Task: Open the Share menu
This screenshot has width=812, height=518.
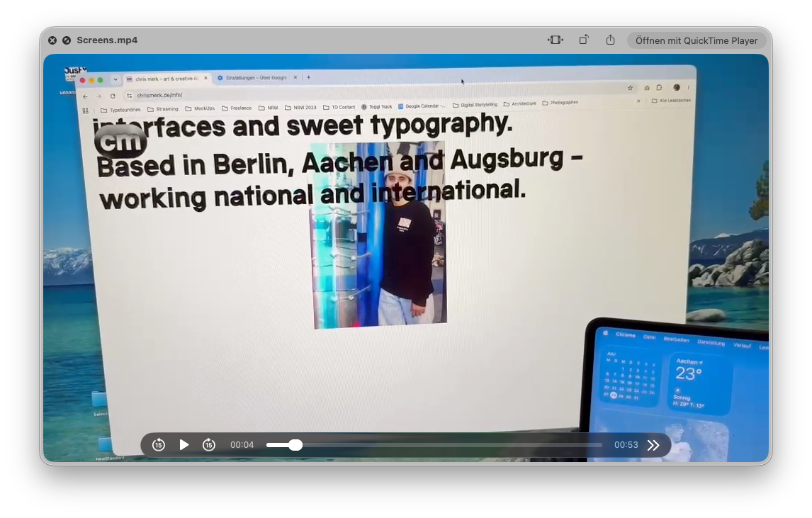Action: coord(611,40)
